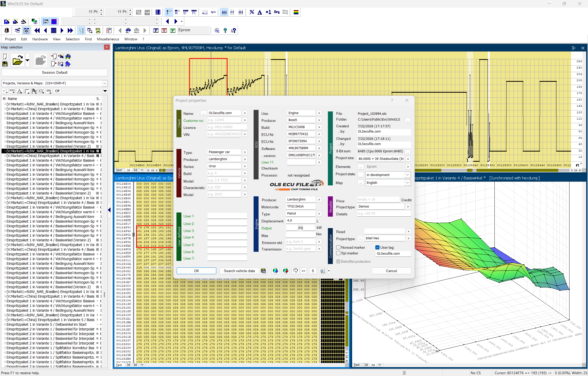Click Search vehicle data button
The height and width of the screenshot is (376, 588).
coord(239,271)
